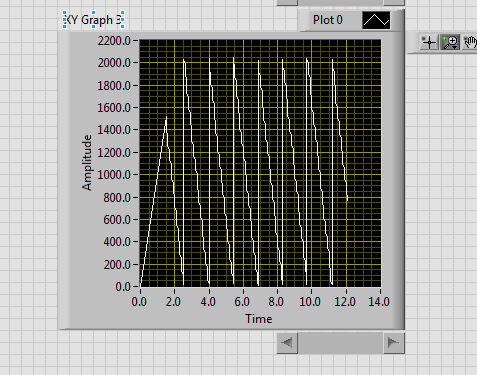
Task: Click the Time axis label
Action: click(259, 319)
